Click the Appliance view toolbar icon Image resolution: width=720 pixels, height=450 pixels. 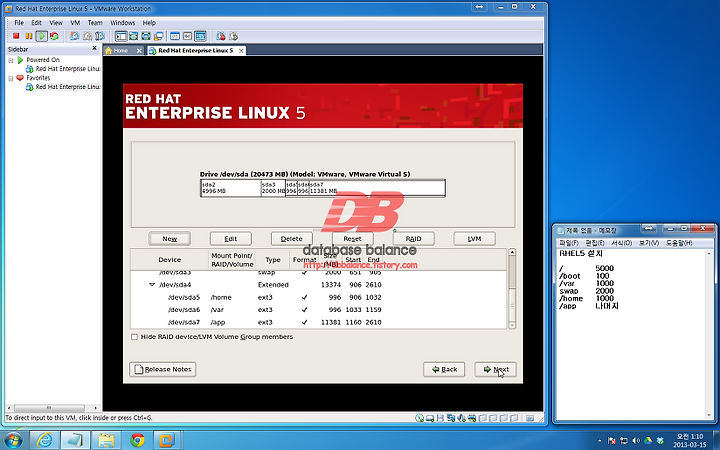tap(187, 36)
